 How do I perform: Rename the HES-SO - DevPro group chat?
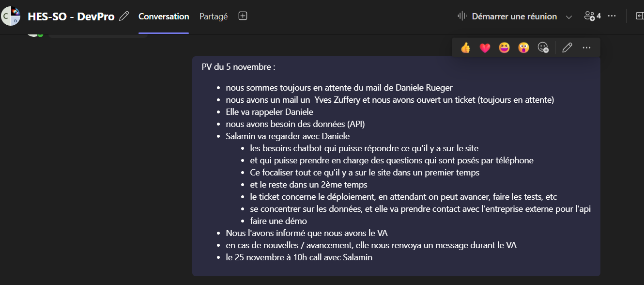pyautogui.click(x=124, y=16)
